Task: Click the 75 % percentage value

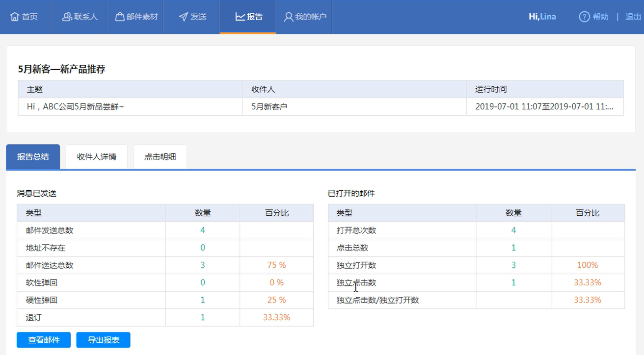Action: (276, 265)
